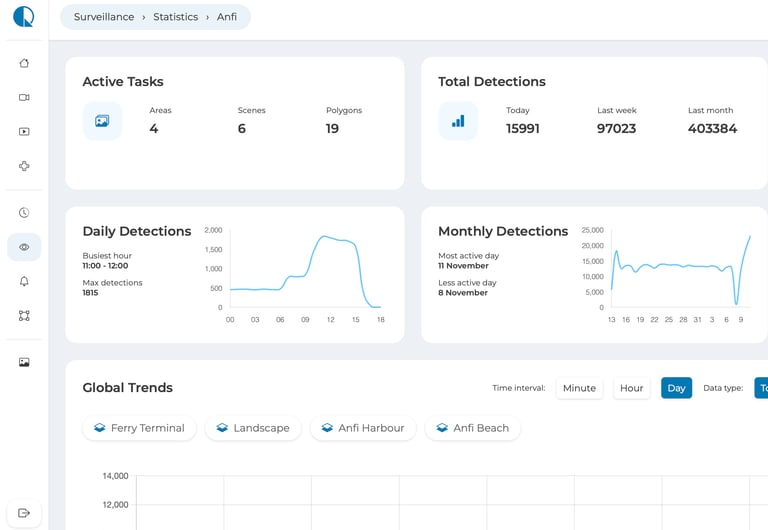Click the Active Tasks image icon
Screen dimensions: 768x530
[102, 121]
